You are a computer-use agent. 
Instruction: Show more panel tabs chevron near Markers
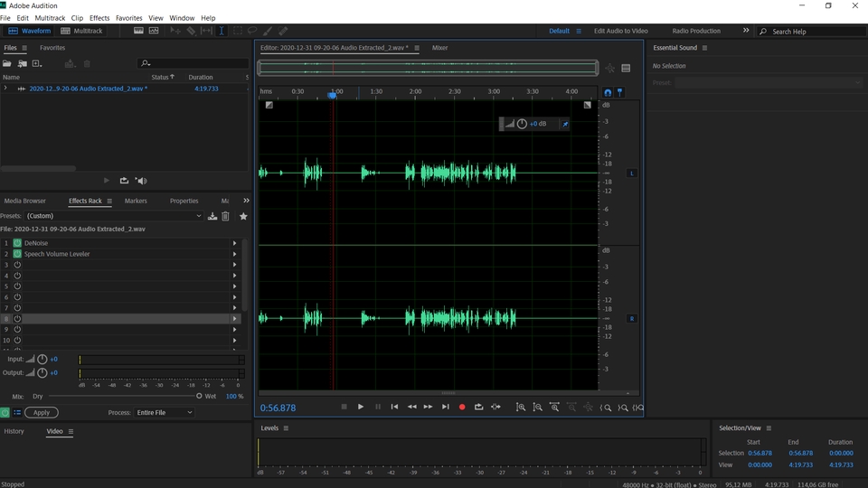coord(246,201)
